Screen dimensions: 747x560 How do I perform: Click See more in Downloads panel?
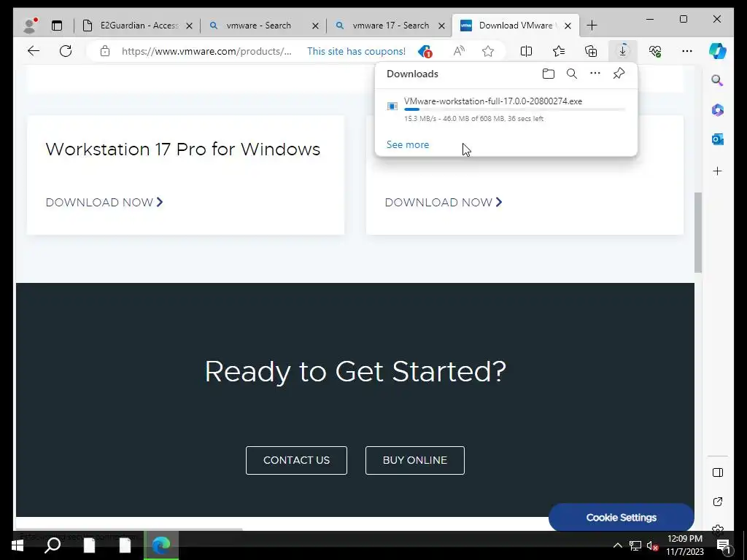(x=408, y=145)
